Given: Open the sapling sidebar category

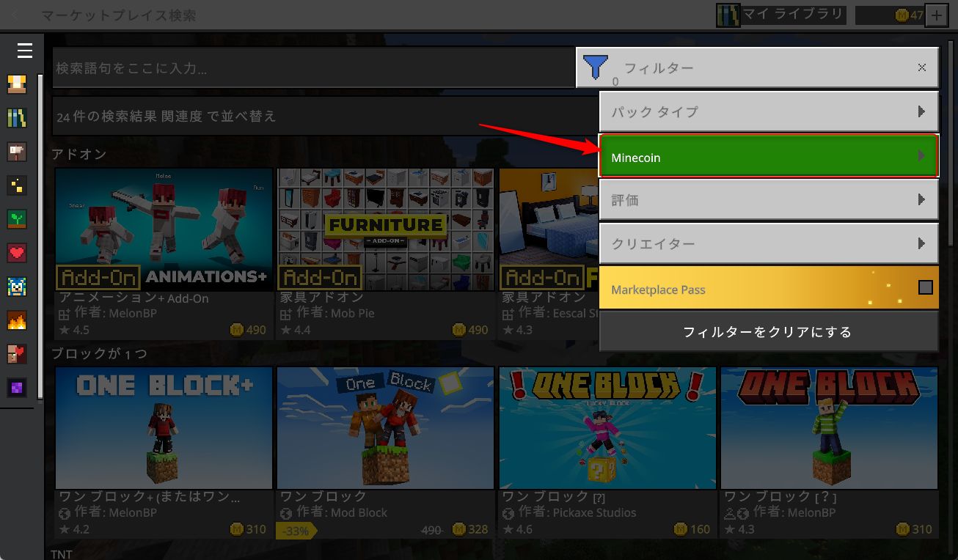Looking at the screenshot, I should (x=17, y=219).
